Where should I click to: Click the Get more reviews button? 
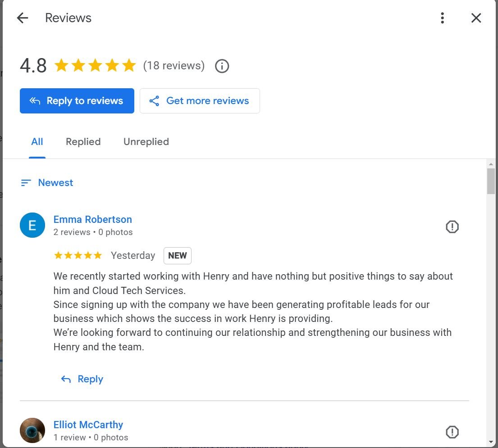tap(200, 101)
